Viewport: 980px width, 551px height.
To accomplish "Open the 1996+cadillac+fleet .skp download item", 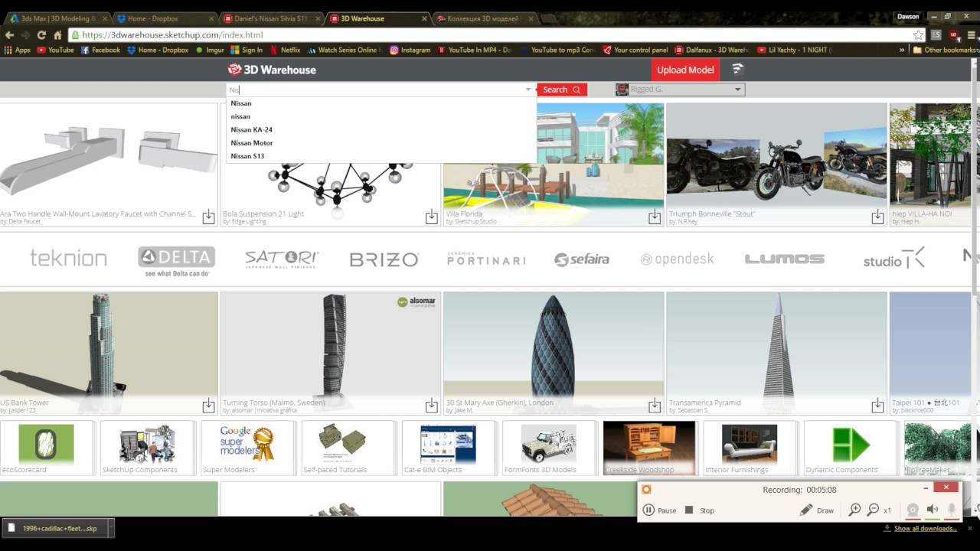I will (x=57, y=528).
